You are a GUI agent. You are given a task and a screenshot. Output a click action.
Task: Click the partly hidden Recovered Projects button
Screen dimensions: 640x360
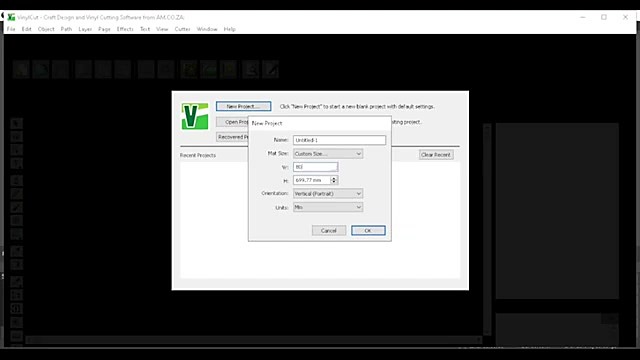coord(232,137)
